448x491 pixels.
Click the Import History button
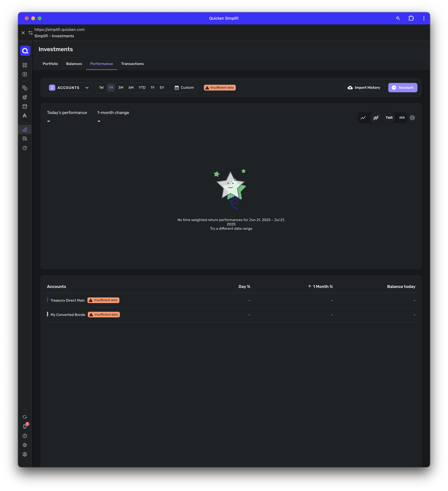(364, 88)
